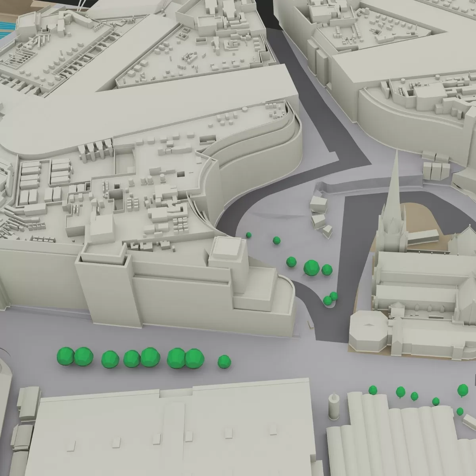
Task: Click the leftmost tree in the tree row
Action: [x=65, y=356]
